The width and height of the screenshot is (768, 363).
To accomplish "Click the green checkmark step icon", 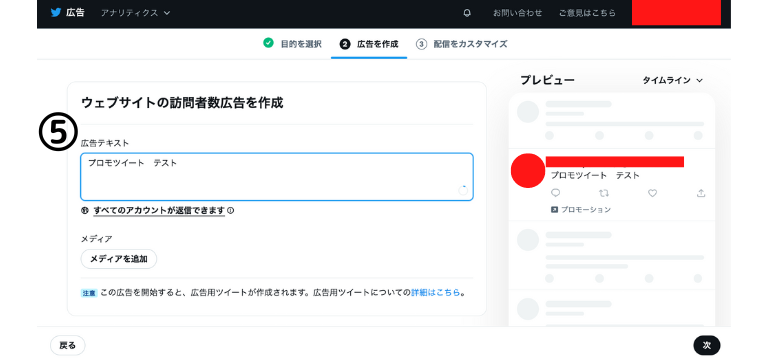I will click(268, 43).
